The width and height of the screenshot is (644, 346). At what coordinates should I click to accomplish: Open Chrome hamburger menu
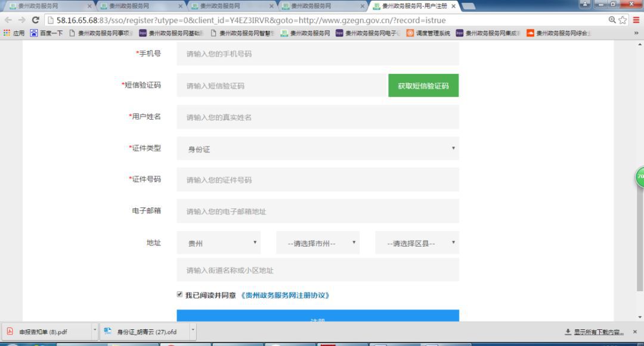636,20
